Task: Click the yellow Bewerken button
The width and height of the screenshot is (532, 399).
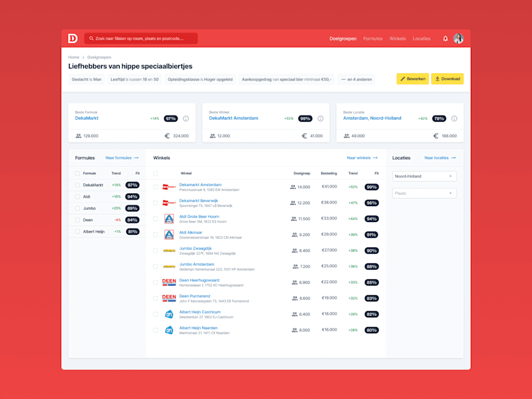Action: pyautogui.click(x=412, y=78)
